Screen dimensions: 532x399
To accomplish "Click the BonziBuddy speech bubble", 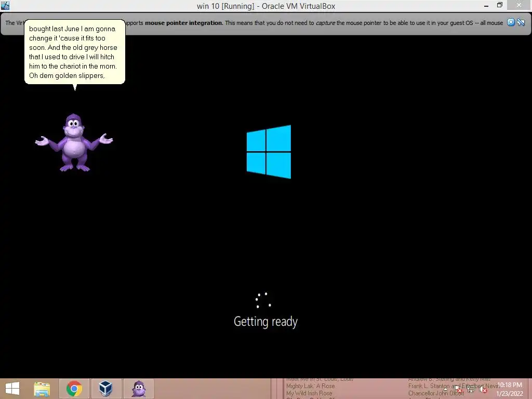I will 75,52.
